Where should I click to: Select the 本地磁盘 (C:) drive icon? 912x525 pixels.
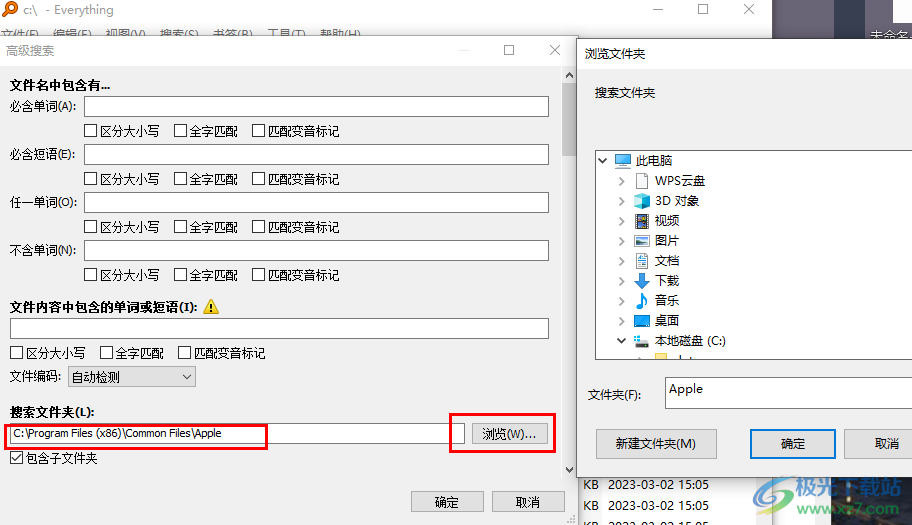[x=642, y=341]
